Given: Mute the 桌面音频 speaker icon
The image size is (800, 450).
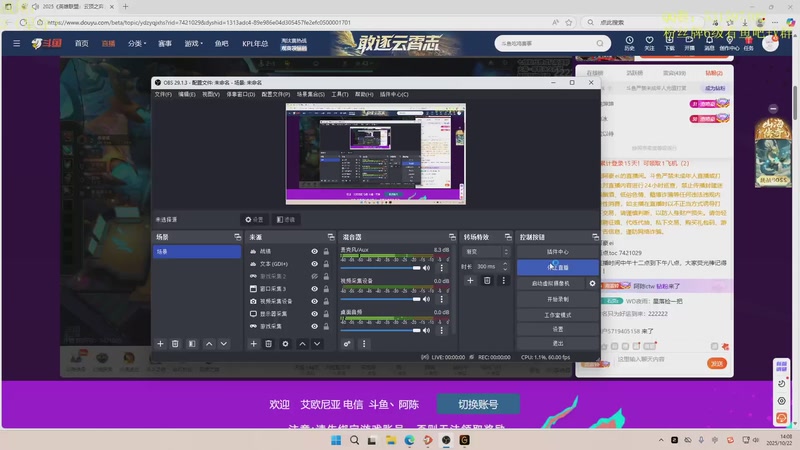Looking at the screenshot, I should coord(427,330).
